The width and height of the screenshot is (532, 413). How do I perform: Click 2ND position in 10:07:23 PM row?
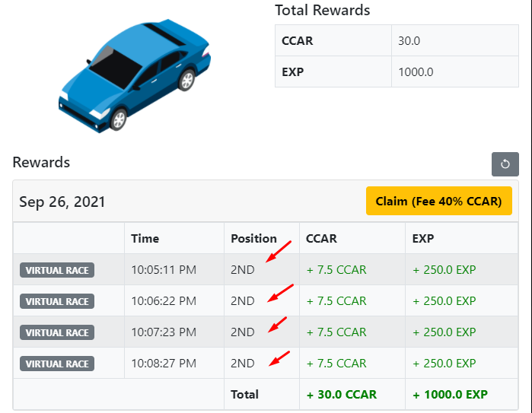(x=243, y=332)
